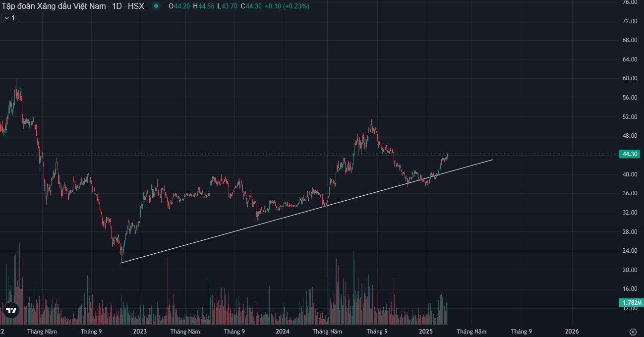Click the 2024 label on time axis
The image size is (644, 337).
coord(283,332)
